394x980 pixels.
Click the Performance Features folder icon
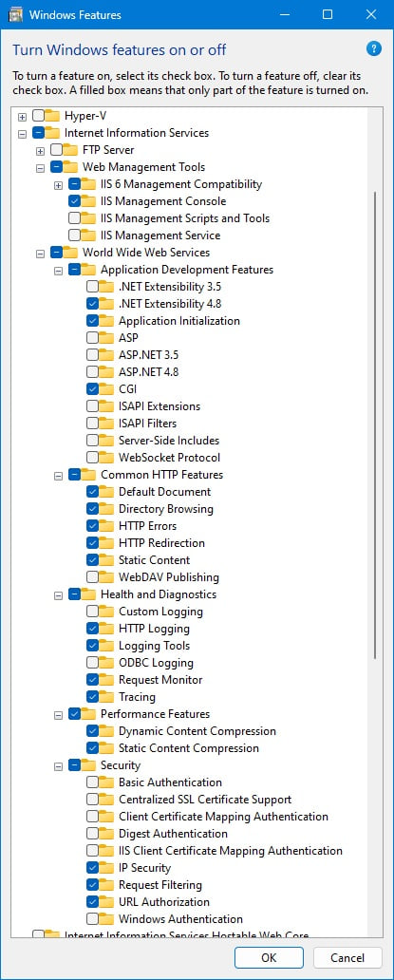pyautogui.click(x=88, y=714)
